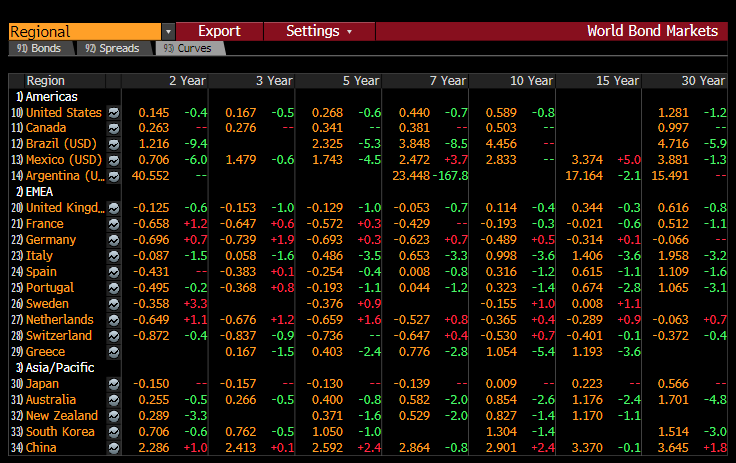Click the China row chart icon
The image size is (736, 463).
pyautogui.click(x=114, y=448)
